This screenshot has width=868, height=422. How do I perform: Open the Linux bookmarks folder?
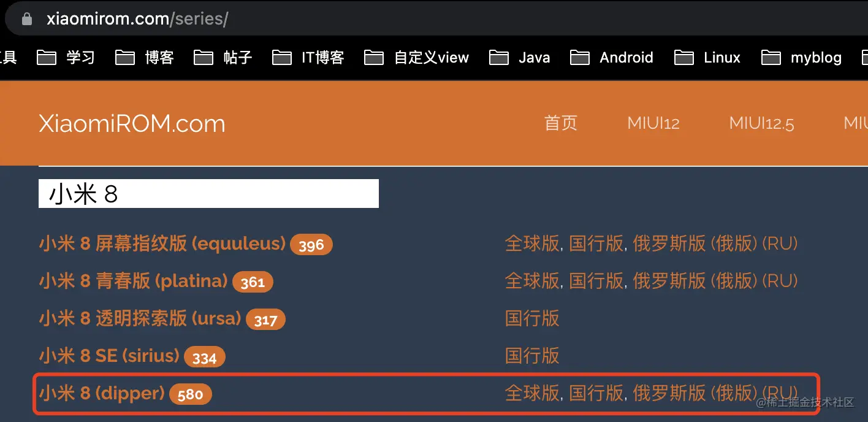(x=721, y=57)
